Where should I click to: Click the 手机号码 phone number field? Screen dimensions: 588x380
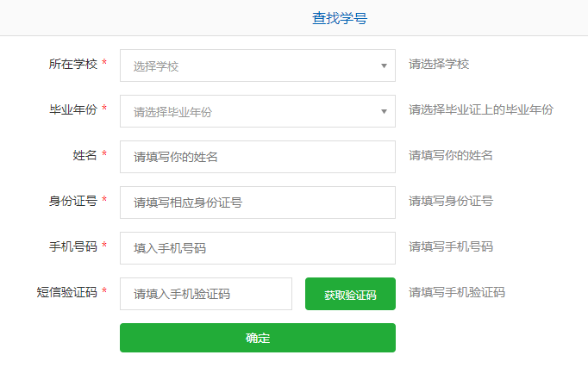257,248
